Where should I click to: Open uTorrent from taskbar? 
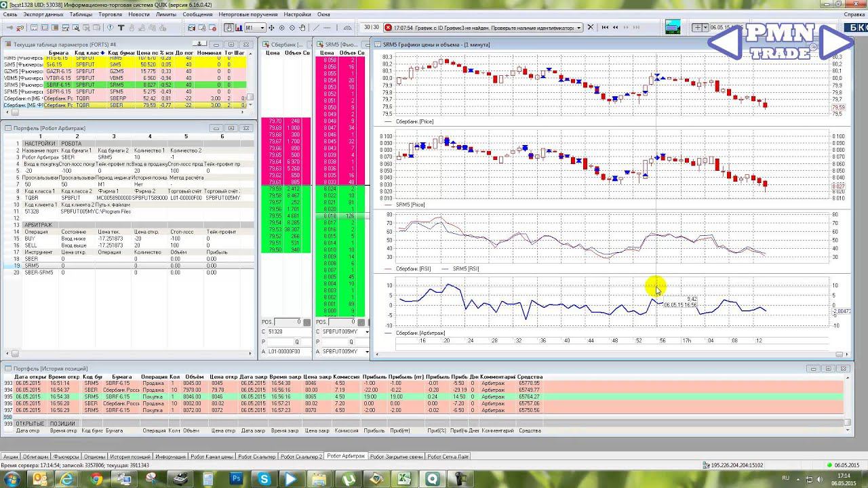[x=348, y=479]
